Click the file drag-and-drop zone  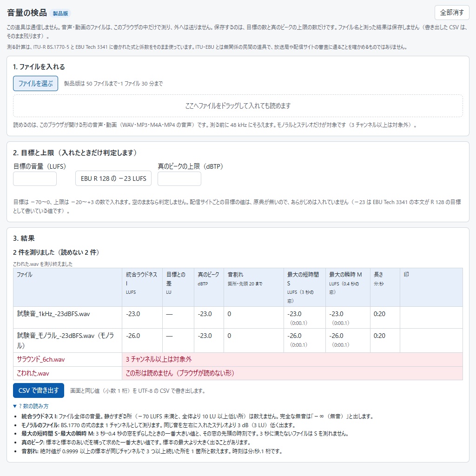(x=238, y=106)
